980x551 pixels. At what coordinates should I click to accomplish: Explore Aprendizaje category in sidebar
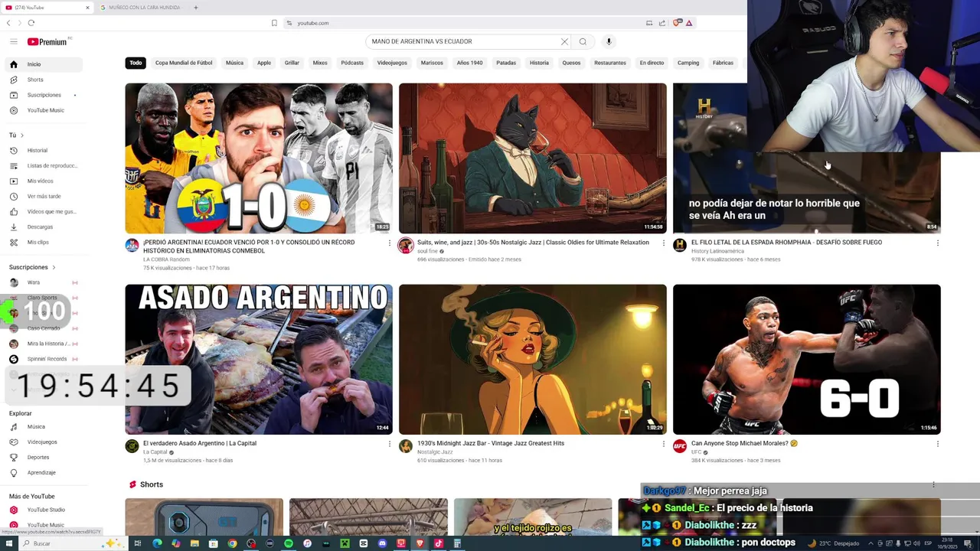[44, 472]
